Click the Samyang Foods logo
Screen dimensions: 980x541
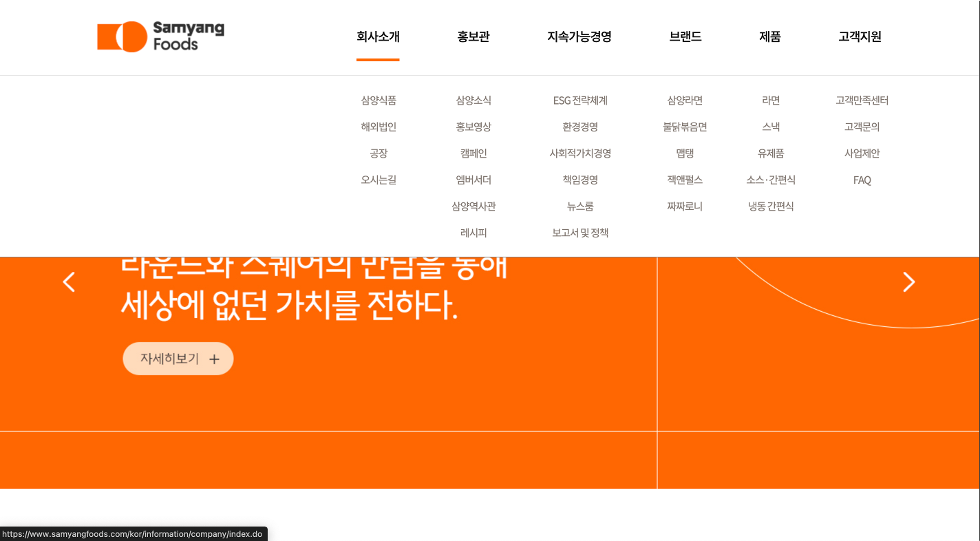(x=160, y=36)
